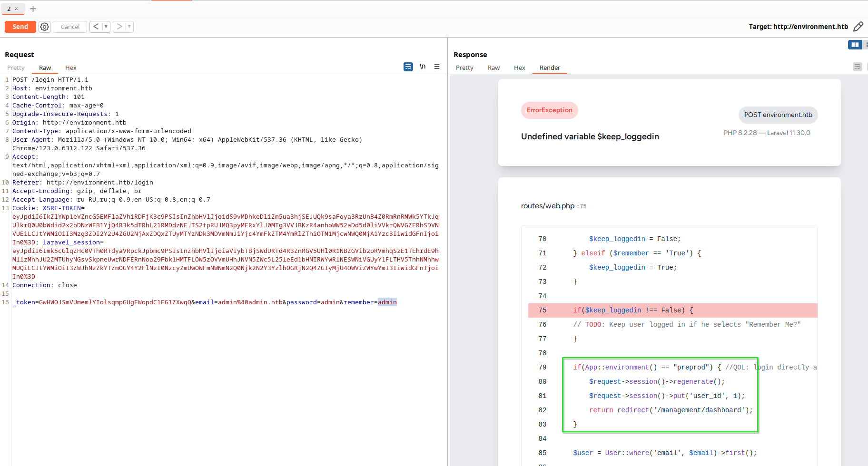Click the Request panel heading
868x466 pixels.
[20, 55]
